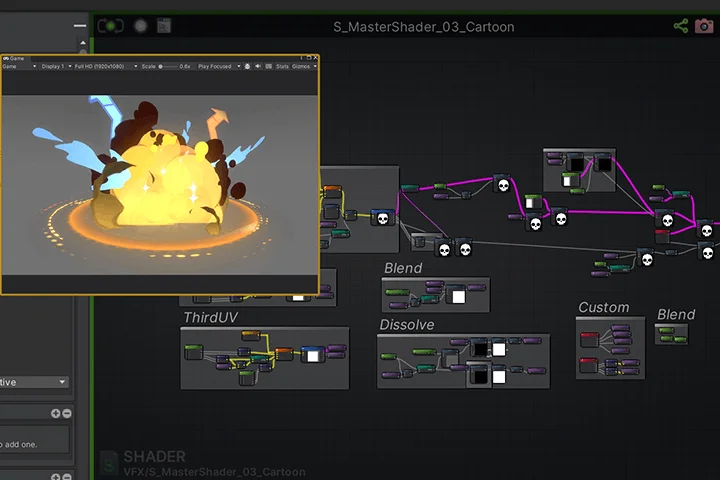
Task: Mute audio in the Game view
Action: click(x=258, y=67)
